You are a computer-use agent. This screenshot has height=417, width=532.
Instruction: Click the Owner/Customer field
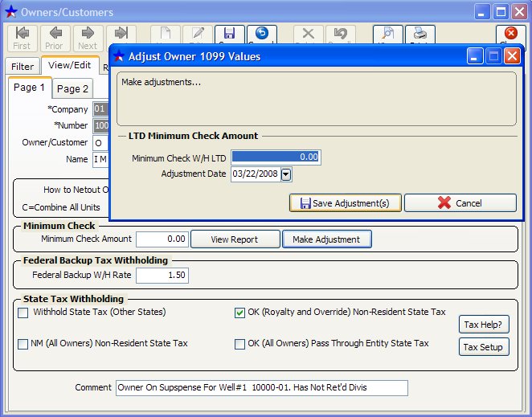100,143
